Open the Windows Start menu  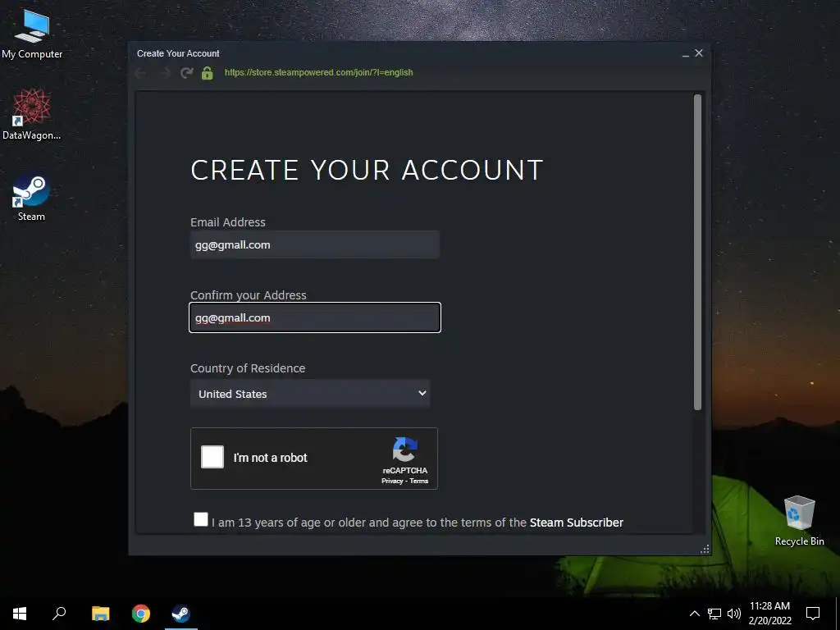click(x=20, y=614)
